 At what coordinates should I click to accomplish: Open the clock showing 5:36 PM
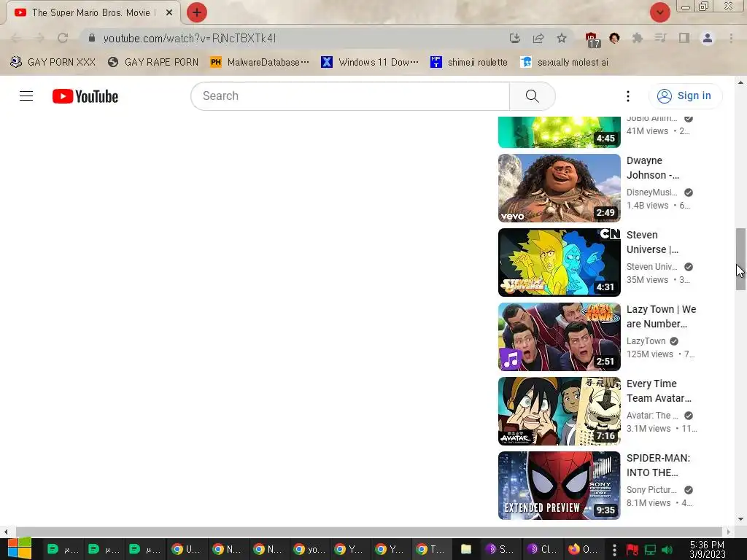tap(708, 549)
